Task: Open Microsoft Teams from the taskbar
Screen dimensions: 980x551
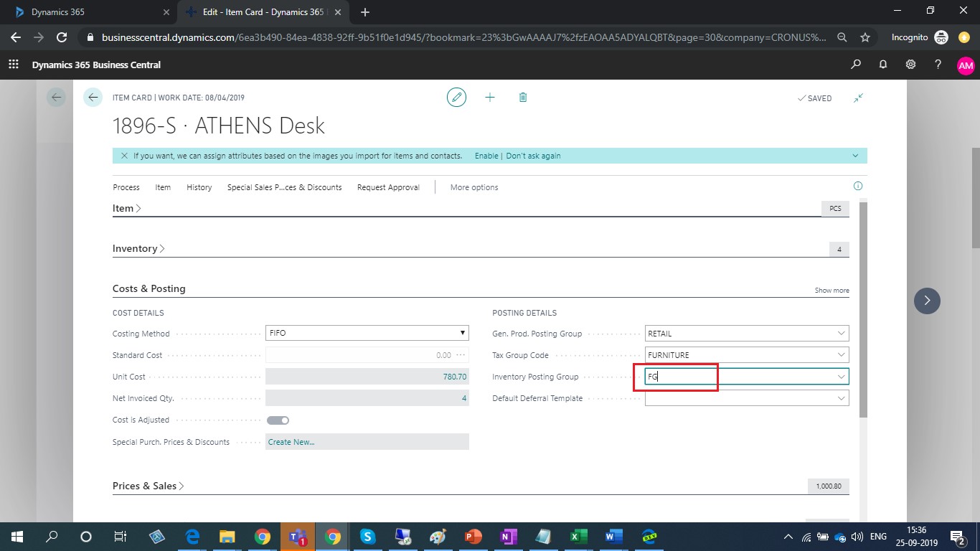Action: (298, 536)
